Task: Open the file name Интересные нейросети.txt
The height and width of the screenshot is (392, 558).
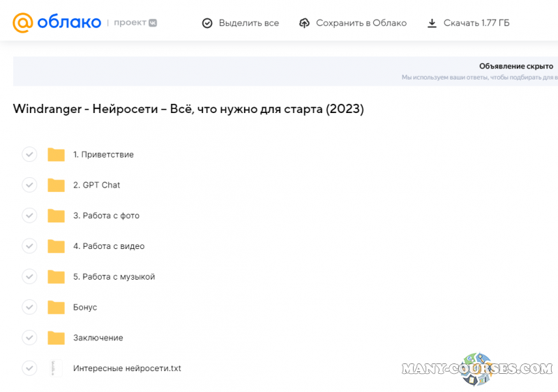Action: point(127,368)
